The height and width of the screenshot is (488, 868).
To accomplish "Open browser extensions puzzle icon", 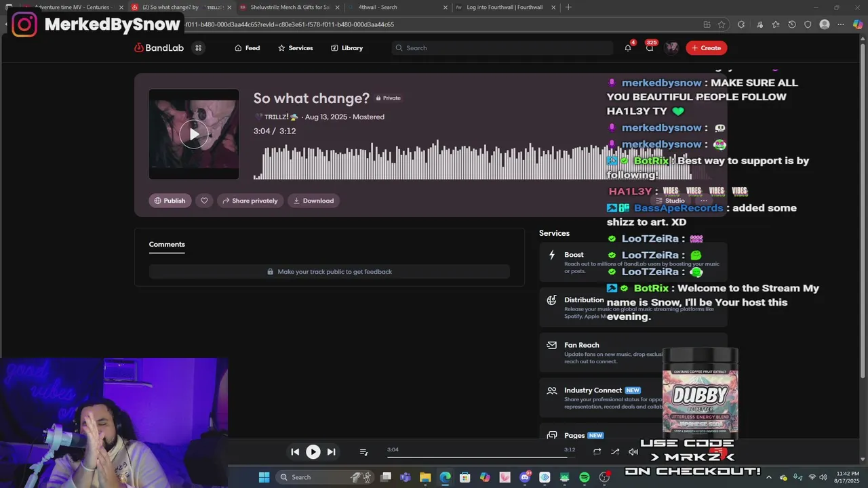I will 741,24.
